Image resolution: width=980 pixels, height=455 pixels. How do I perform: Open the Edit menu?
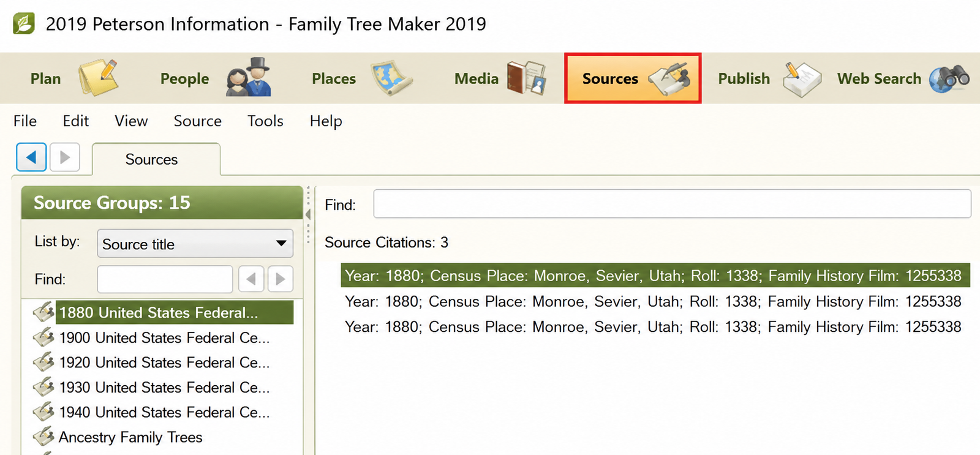point(76,121)
